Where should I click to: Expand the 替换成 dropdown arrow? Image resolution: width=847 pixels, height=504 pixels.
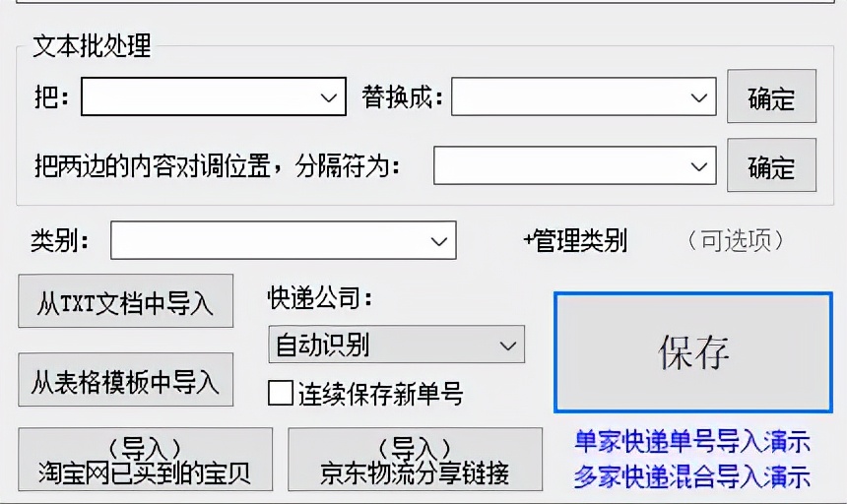point(699,97)
